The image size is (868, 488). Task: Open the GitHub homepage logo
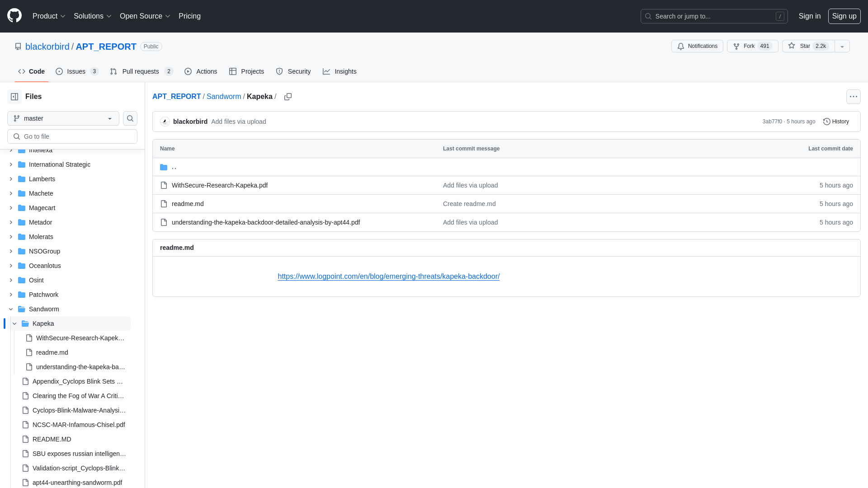click(14, 16)
